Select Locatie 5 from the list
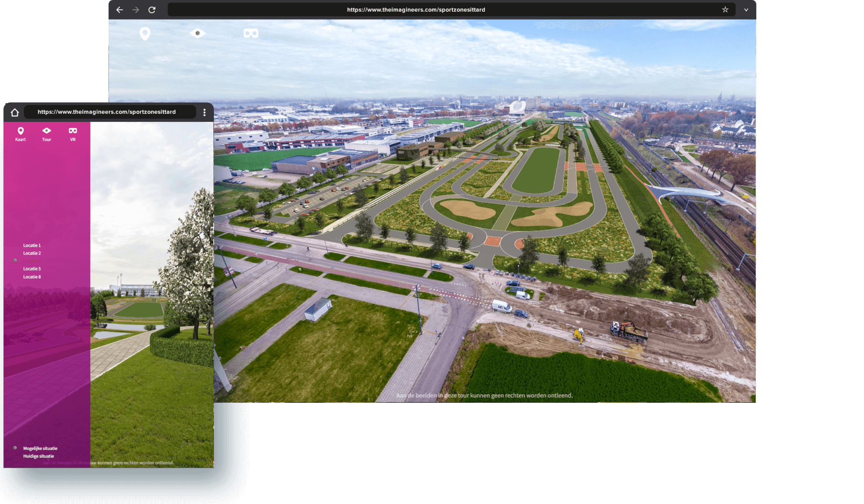This screenshot has height=504, width=864. click(x=32, y=268)
